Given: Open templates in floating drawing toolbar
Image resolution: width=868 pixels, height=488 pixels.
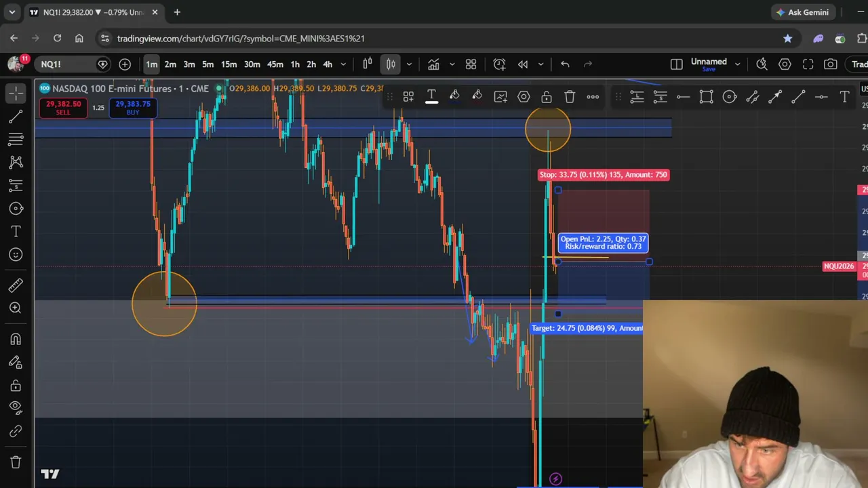Looking at the screenshot, I should [408, 97].
